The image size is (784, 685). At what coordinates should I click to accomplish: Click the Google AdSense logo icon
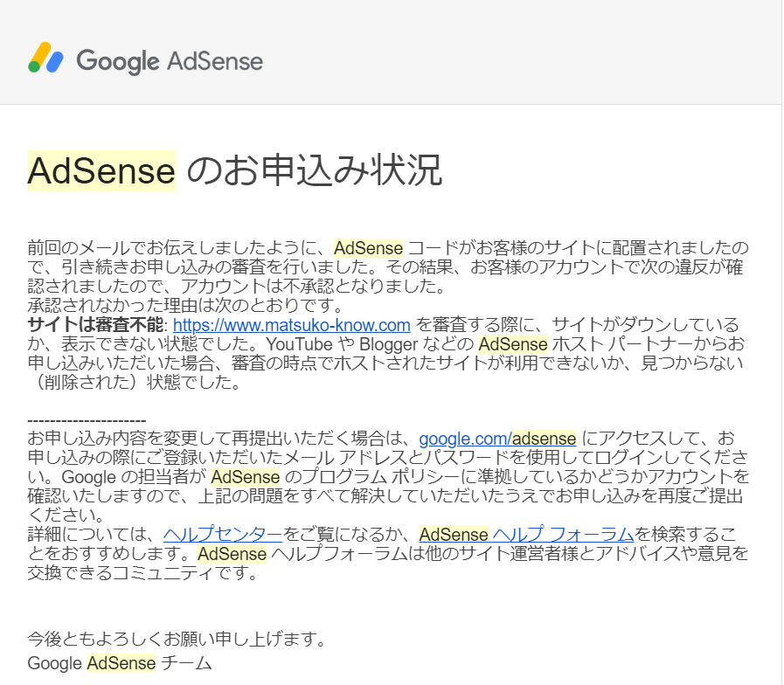[45, 58]
